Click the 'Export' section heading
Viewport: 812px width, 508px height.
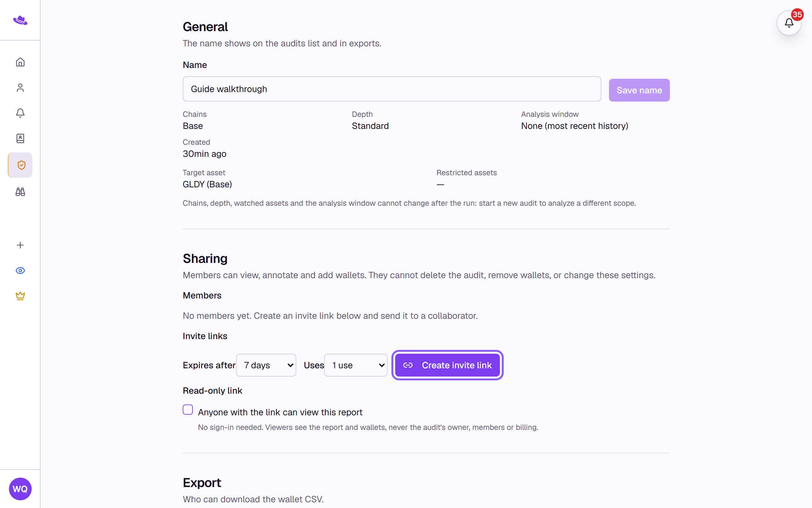pos(202,483)
